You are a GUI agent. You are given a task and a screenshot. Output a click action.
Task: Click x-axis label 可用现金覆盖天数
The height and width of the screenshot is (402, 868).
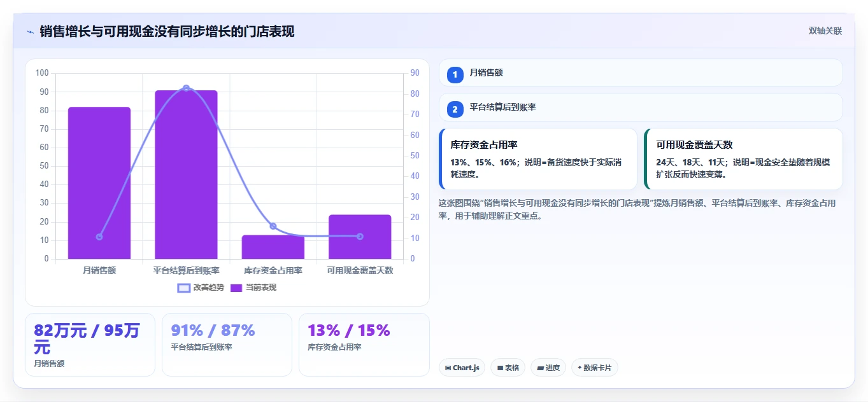(360, 270)
